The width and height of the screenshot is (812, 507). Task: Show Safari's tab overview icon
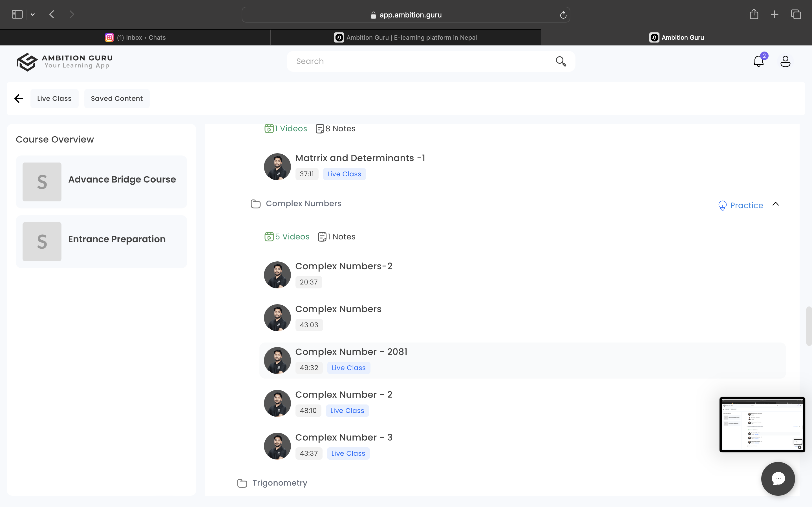796,14
